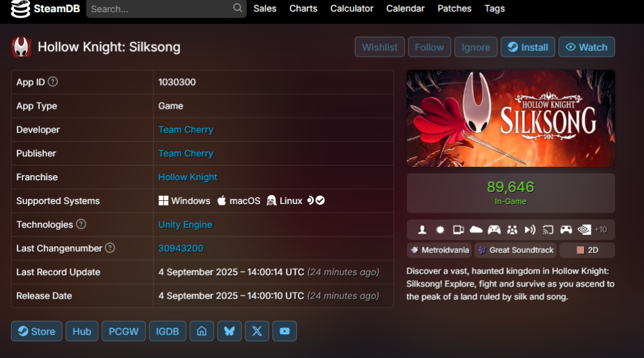Image resolution: width=644 pixels, height=358 pixels.
Task: Click the Linux penguin icon
Action: pos(271,200)
